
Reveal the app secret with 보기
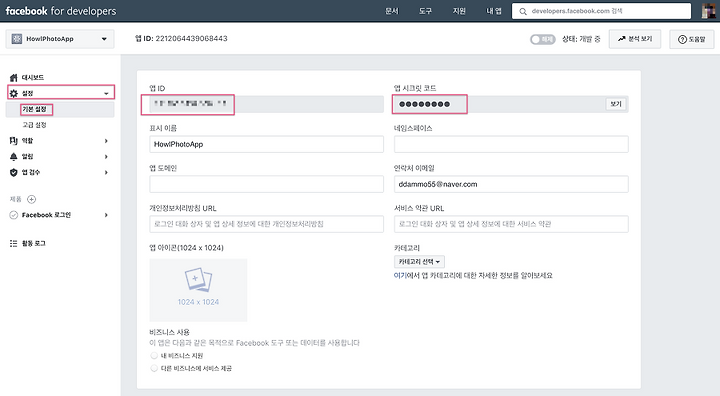[x=616, y=104]
